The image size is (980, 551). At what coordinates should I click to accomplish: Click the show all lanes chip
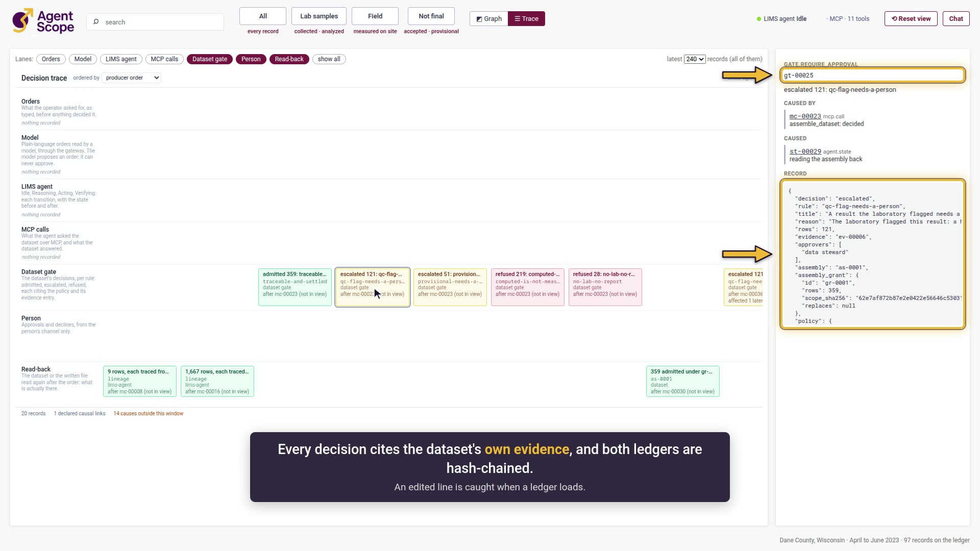329,59
